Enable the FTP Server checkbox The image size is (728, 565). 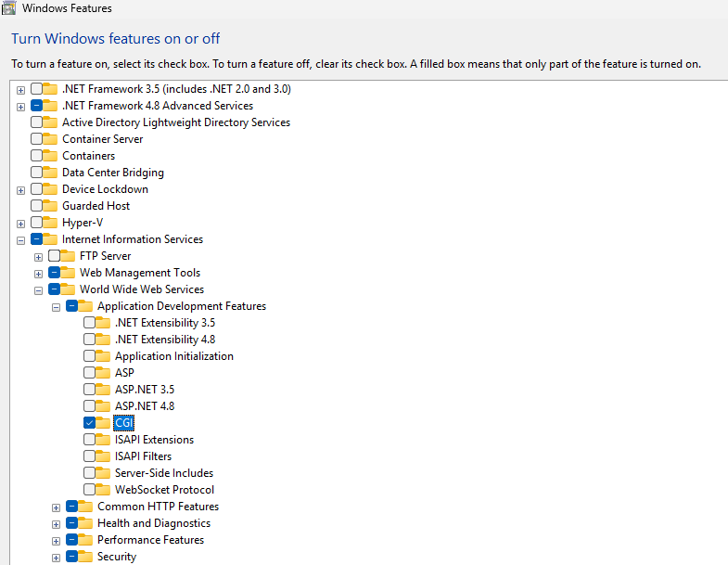[x=55, y=256]
